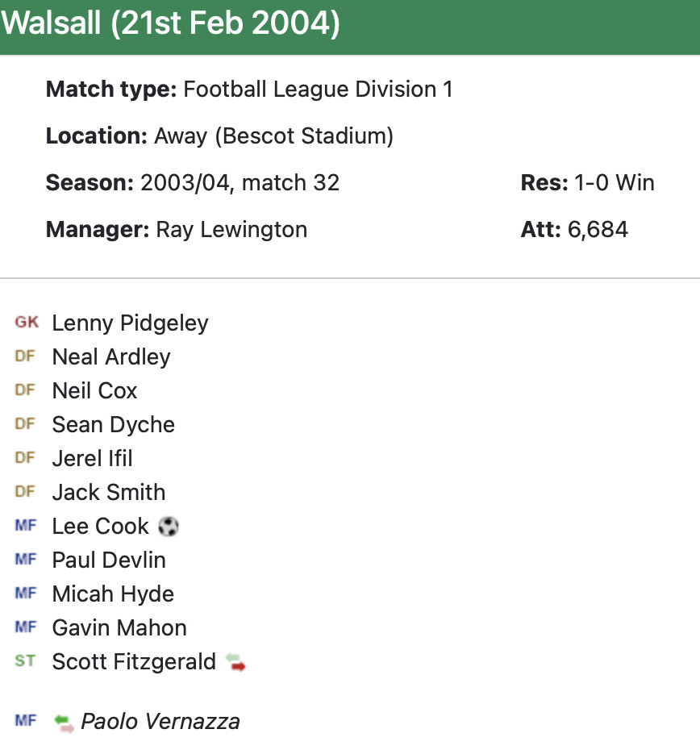Open Neil Cox's player profile
The height and width of the screenshot is (750, 700).
click(94, 391)
